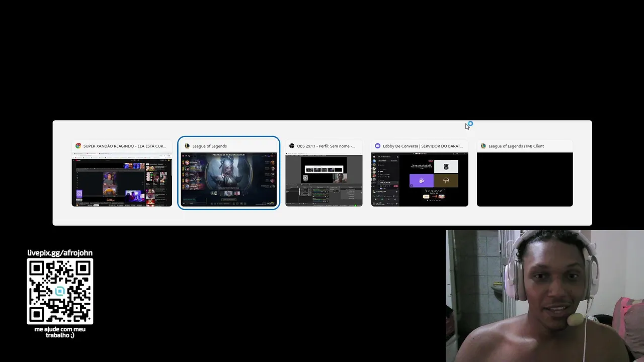Click the 'League of Legends' title text
Viewport: 644px width, 362px height.
coord(209,146)
